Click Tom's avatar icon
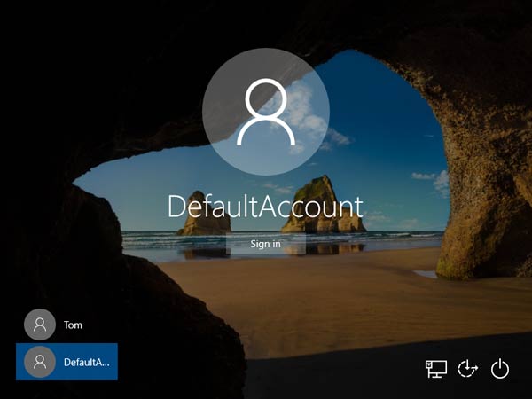The width and height of the screenshot is (532, 399). pyautogui.click(x=40, y=325)
